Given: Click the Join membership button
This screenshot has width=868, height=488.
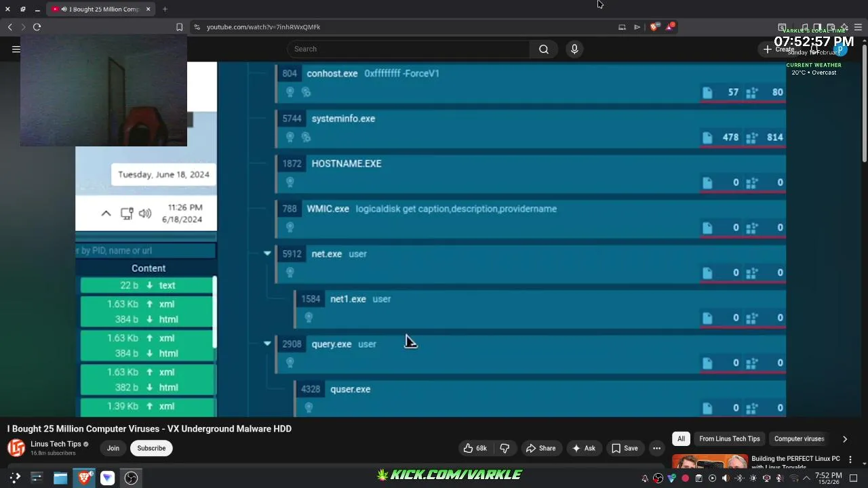Looking at the screenshot, I should coord(113,448).
